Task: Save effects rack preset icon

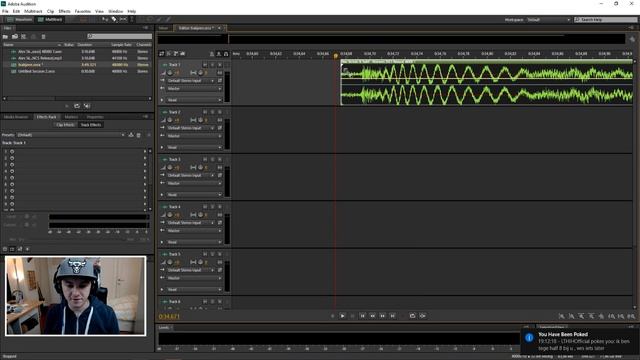Action: click(x=131, y=135)
